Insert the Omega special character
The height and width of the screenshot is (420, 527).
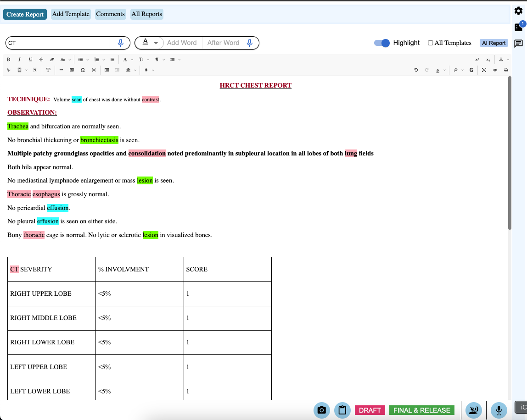(83, 70)
